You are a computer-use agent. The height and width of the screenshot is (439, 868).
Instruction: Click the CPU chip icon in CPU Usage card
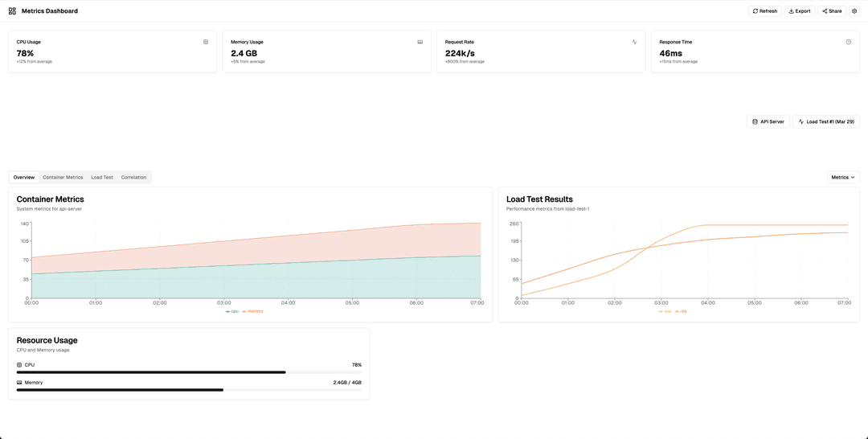point(206,42)
